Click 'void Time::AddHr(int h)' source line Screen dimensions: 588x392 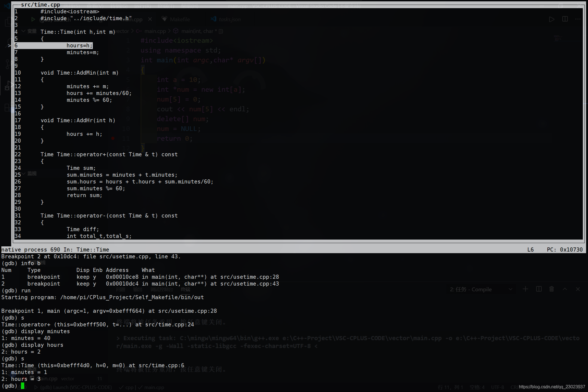tap(78, 120)
